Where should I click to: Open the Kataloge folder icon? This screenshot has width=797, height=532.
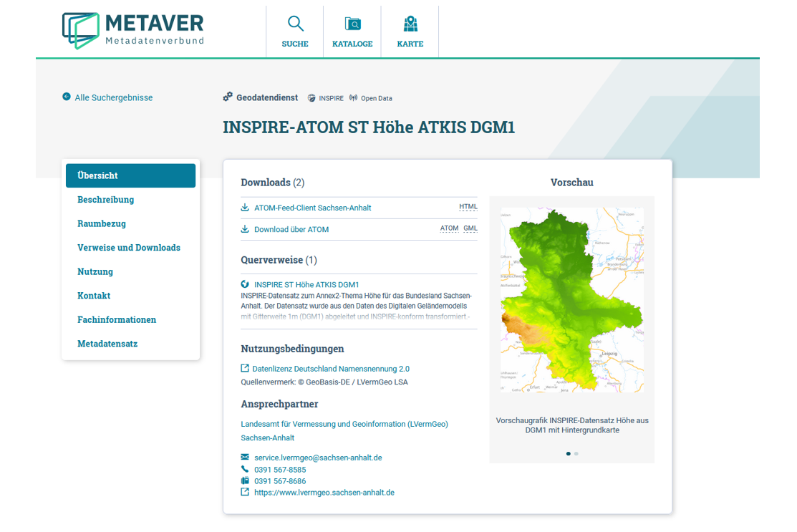point(352,24)
